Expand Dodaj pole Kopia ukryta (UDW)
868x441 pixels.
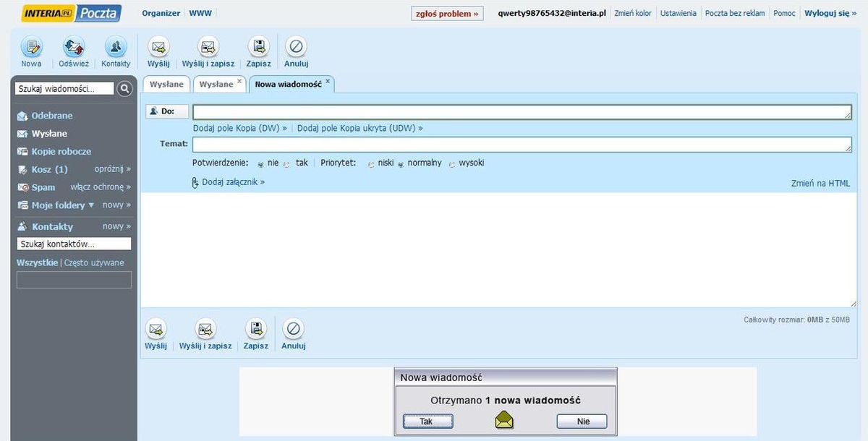coord(359,128)
